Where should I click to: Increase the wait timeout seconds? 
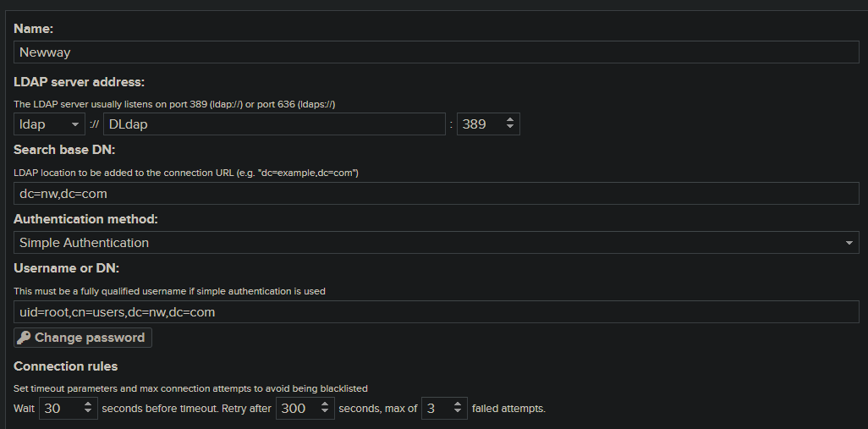pos(90,404)
